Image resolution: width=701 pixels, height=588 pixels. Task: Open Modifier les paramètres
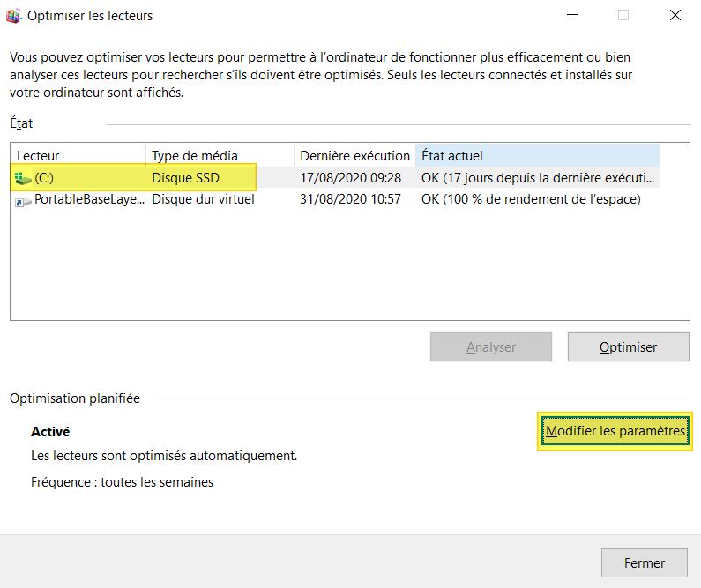click(x=615, y=431)
